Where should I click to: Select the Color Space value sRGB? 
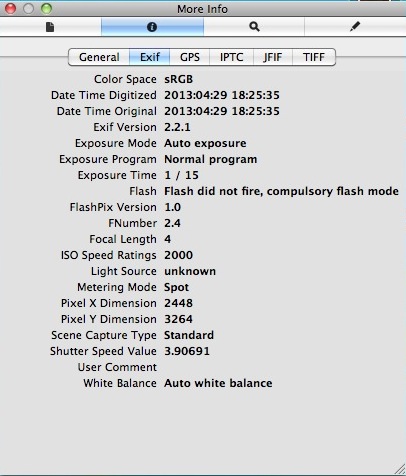[178, 79]
